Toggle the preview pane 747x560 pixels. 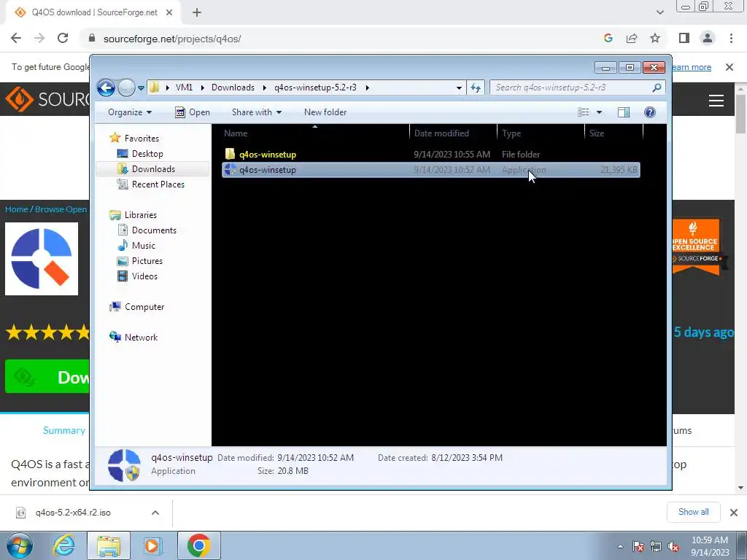(624, 112)
